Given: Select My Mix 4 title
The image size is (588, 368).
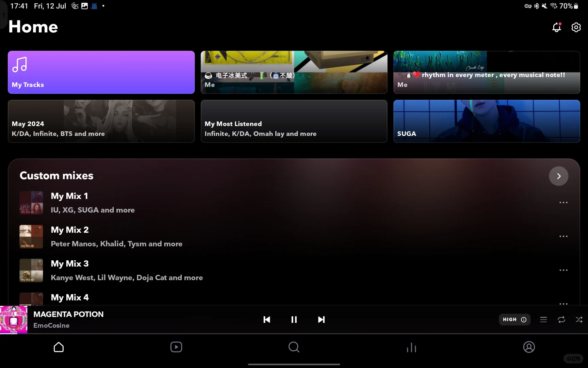Looking at the screenshot, I should (70, 297).
